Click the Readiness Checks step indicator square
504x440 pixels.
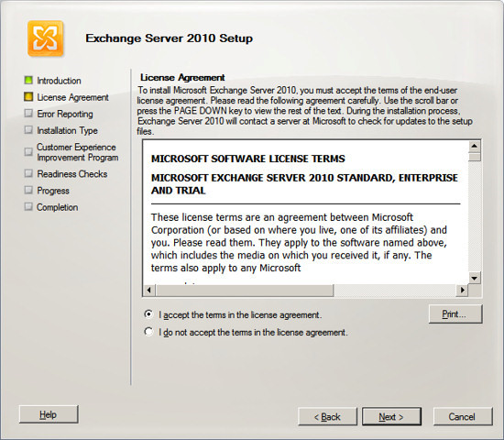pos(28,173)
